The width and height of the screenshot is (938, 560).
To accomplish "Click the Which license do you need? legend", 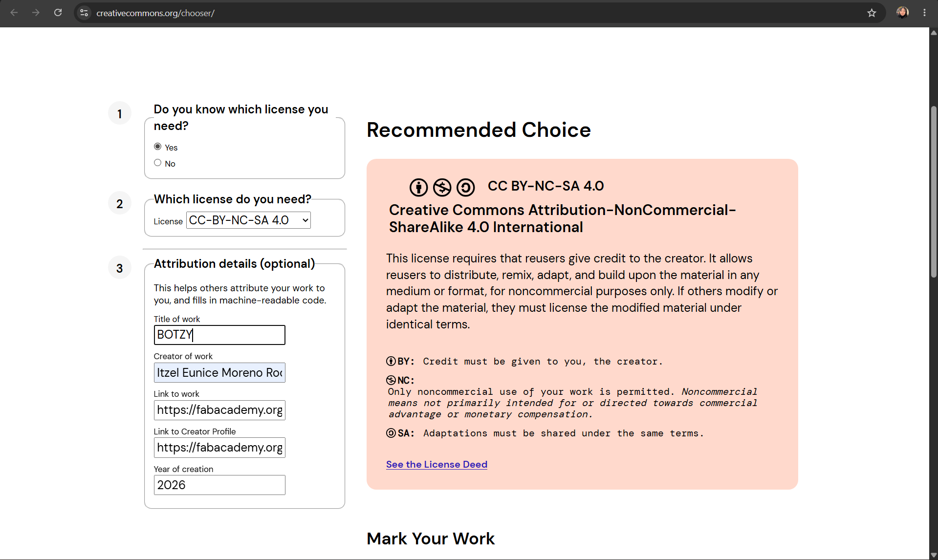I will pos(232,199).
